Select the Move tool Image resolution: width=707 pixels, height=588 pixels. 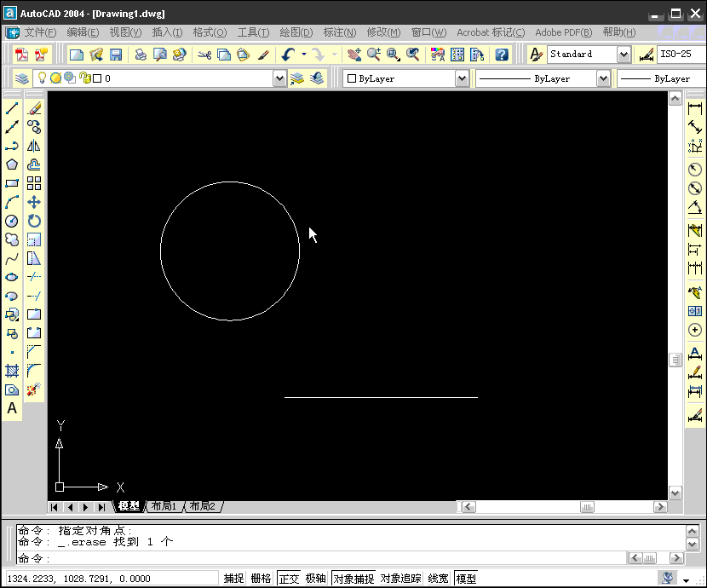click(x=34, y=202)
